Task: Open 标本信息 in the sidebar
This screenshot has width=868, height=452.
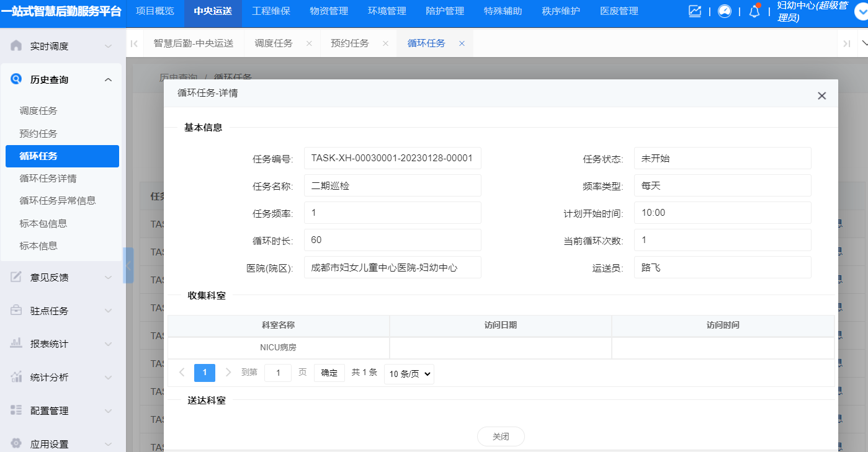Action: tap(38, 246)
